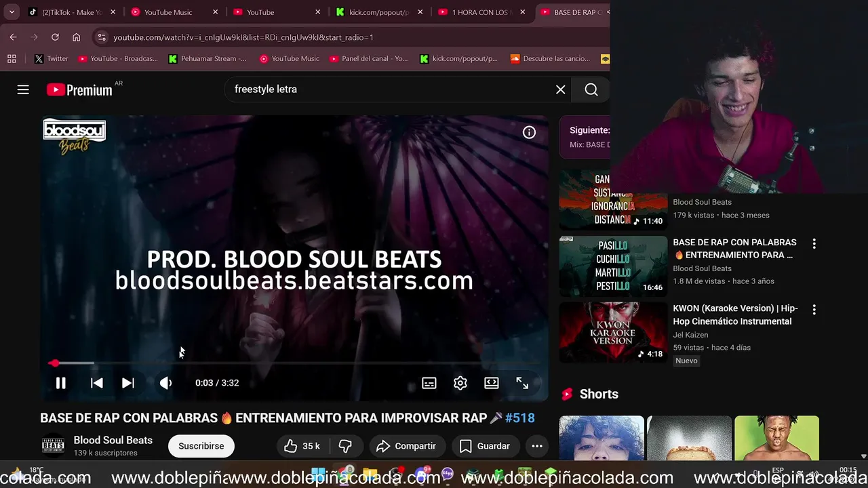The image size is (868, 488).
Task: Open the player settings gear
Action: (x=460, y=383)
